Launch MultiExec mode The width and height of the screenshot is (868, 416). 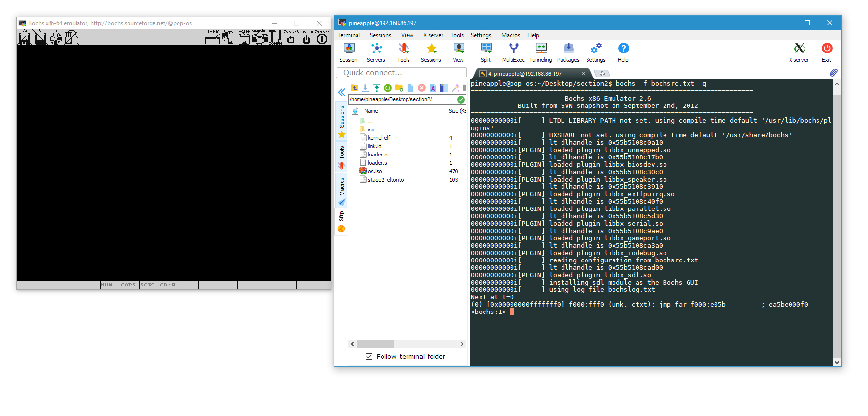(x=513, y=52)
